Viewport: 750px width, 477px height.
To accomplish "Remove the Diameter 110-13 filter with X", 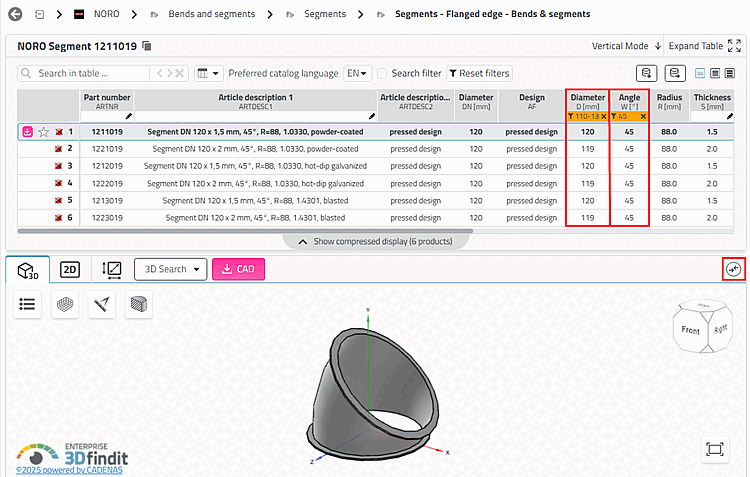I will (604, 116).
